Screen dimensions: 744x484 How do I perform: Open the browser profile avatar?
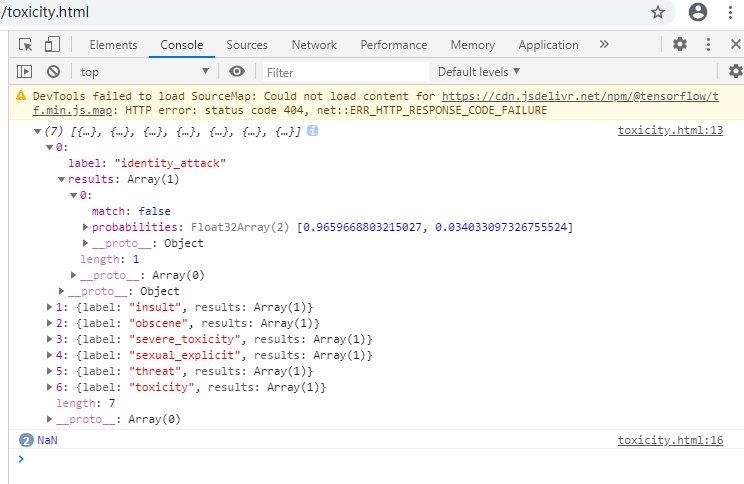coord(698,12)
